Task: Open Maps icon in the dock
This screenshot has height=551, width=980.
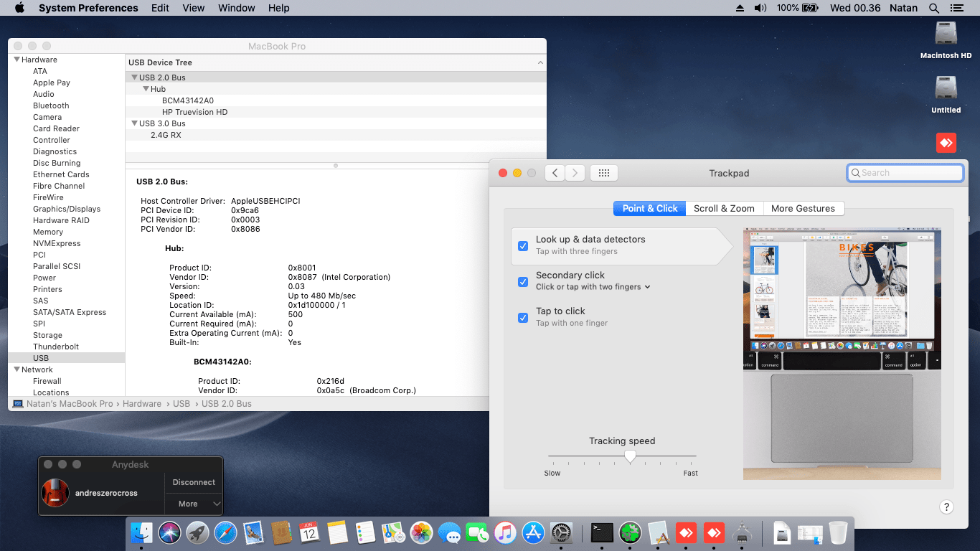Action: click(x=393, y=532)
